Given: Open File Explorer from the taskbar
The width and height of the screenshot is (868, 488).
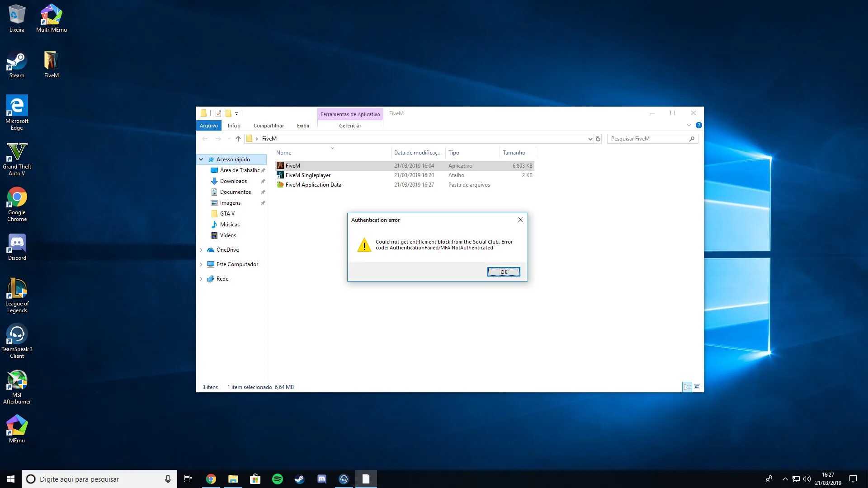Looking at the screenshot, I should tap(233, 479).
